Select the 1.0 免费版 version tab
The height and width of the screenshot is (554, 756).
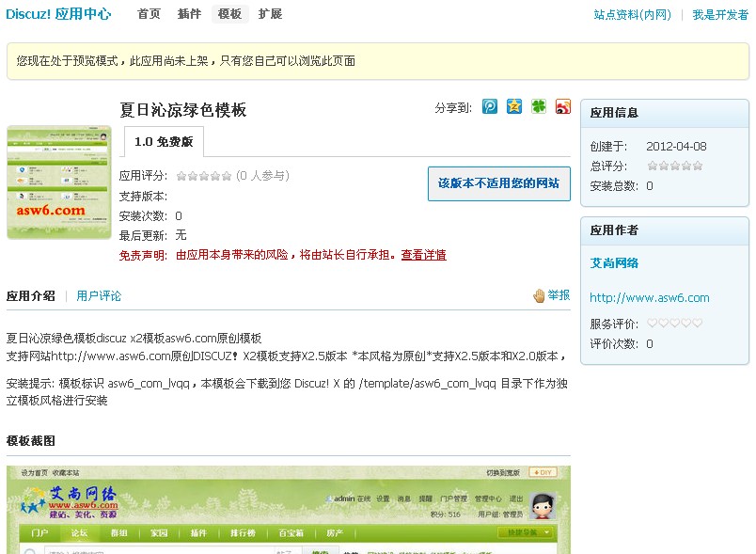click(x=164, y=142)
